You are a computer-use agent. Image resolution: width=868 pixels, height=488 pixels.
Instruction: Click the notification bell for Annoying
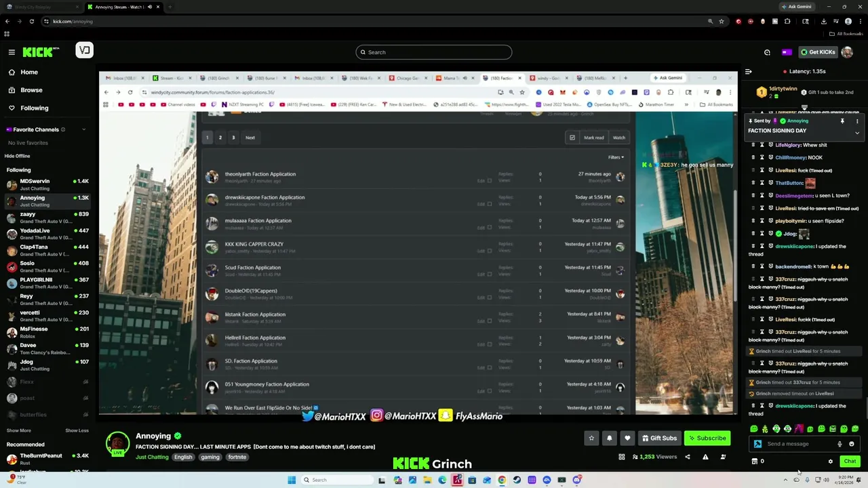[x=609, y=439]
